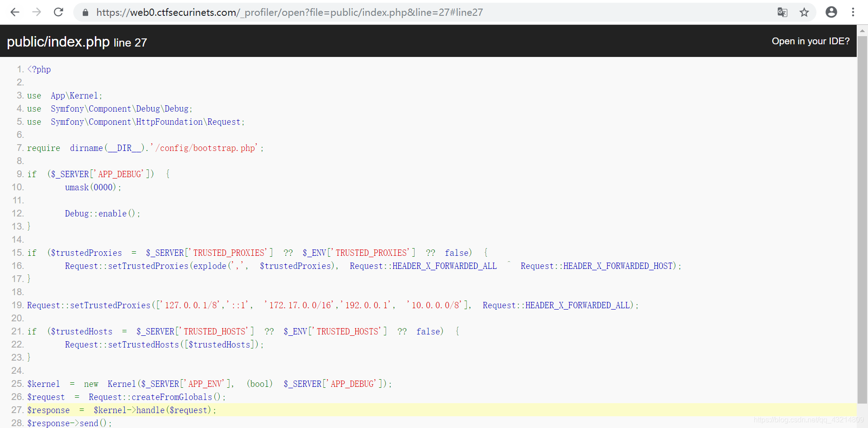Click the vertical scrollbar thumb
The width and height of the screenshot is (868, 428).
click(x=862, y=220)
